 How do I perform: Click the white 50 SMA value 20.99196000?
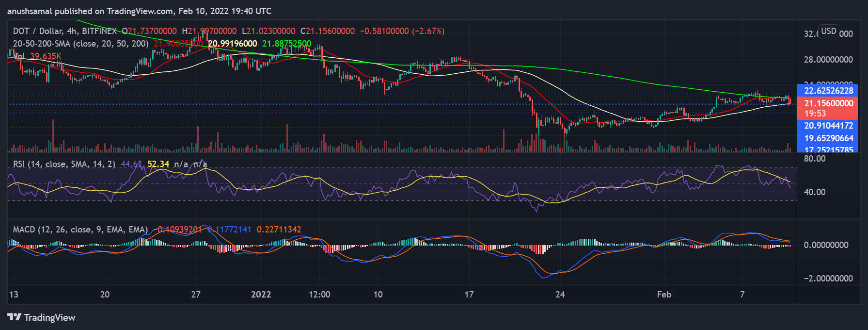(x=232, y=44)
